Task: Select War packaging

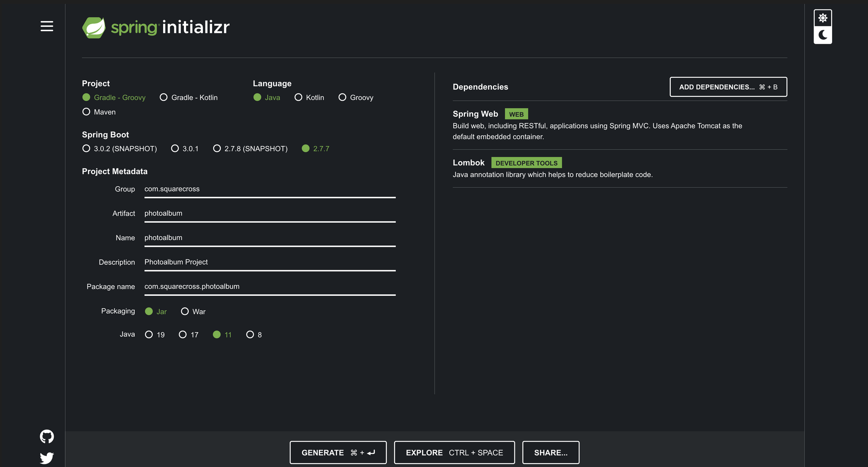Action: (193, 311)
